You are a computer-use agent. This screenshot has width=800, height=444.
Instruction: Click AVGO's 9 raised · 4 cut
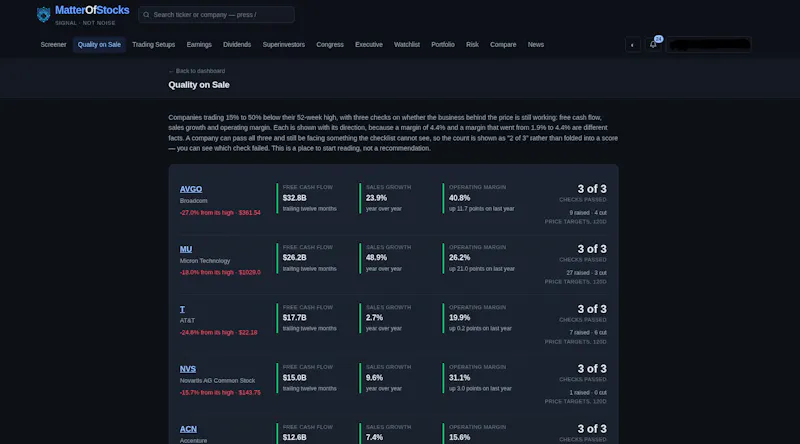click(588, 213)
